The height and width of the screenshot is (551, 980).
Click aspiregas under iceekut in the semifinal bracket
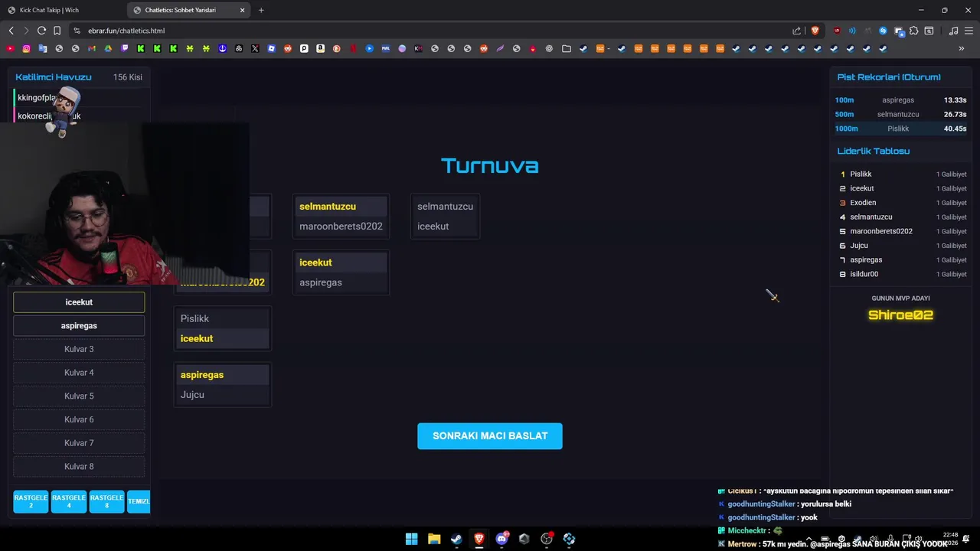click(341, 282)
